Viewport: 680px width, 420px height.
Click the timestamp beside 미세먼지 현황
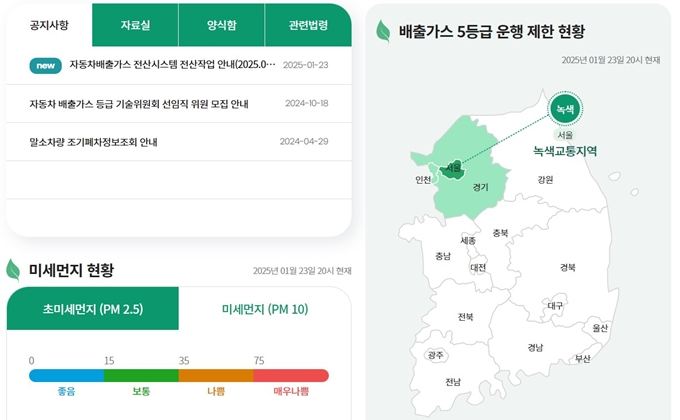pos(302,271)
